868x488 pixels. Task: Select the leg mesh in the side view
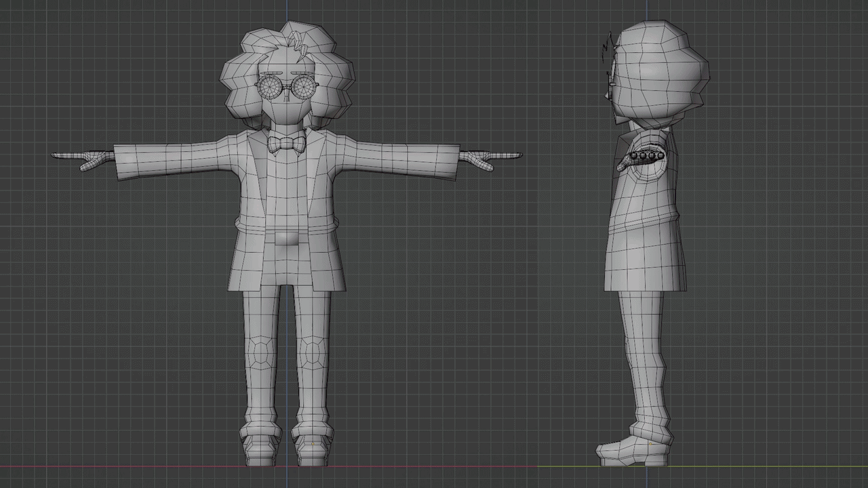coord(641,352)
